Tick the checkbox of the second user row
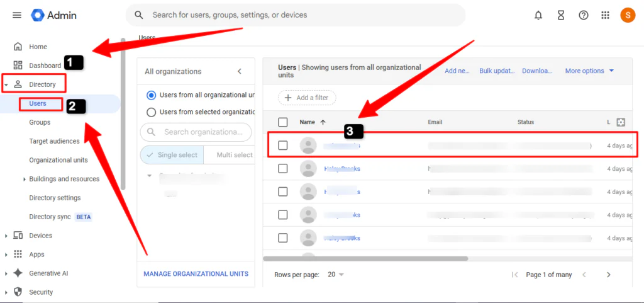 tap(282, 169)
